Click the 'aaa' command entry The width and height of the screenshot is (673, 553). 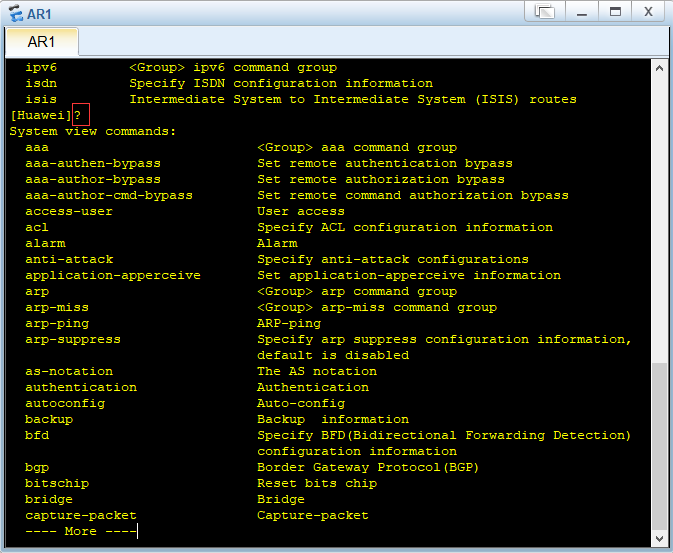pos(37,148)
